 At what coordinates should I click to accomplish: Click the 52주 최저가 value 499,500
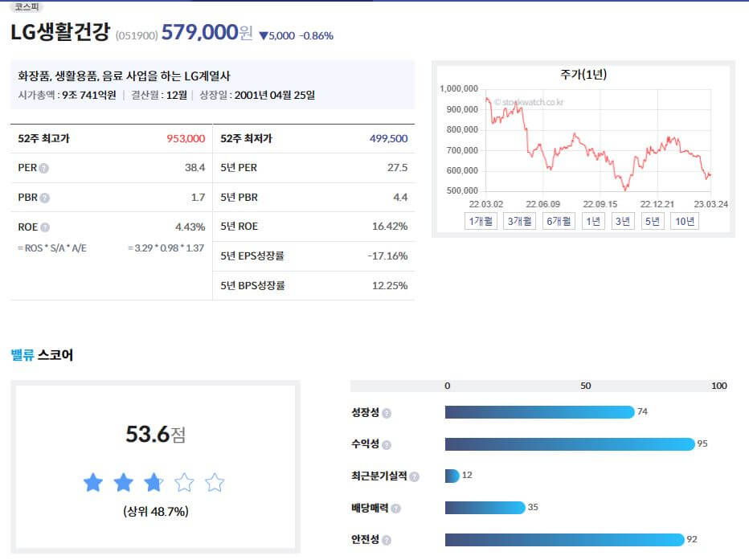pyautogui.click(x=388, y=138)
